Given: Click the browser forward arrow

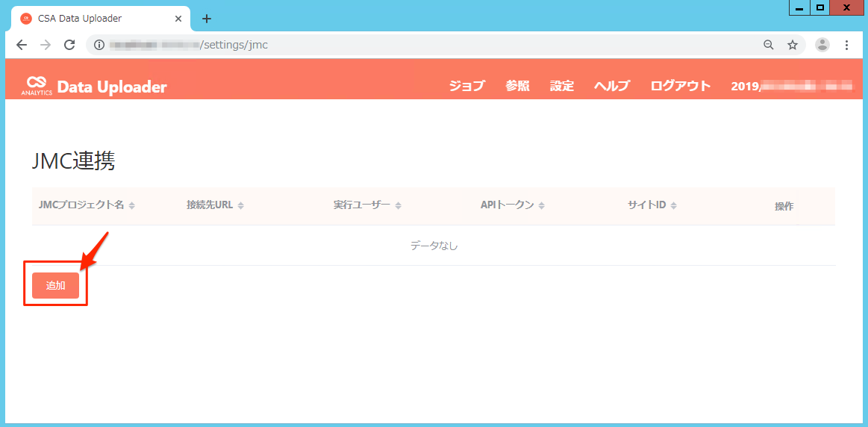Looking at the screenshot, I should click(46, 46).
